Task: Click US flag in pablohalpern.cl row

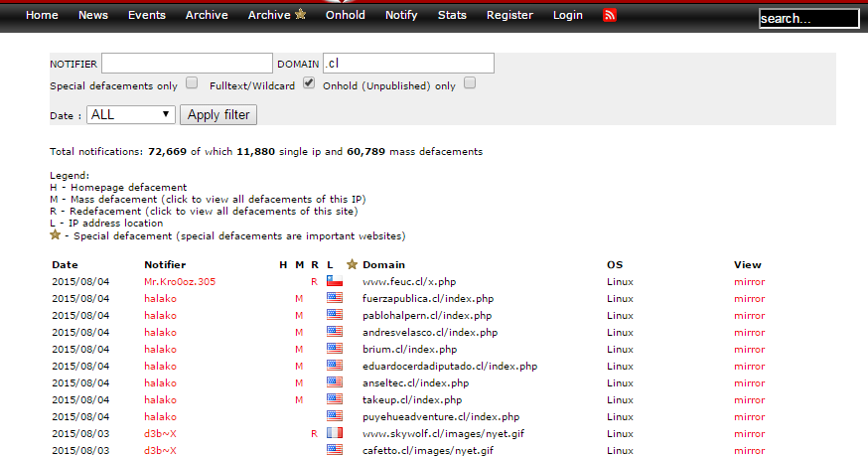Action: click(335, 315)
